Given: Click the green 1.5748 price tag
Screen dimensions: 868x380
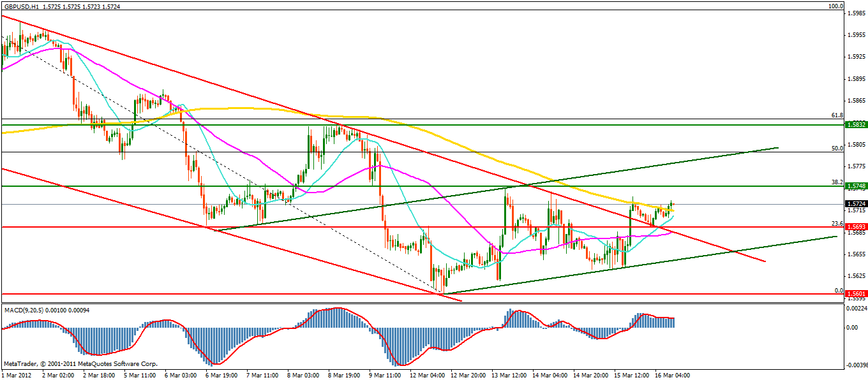Looking at the screenshot, I should point(855,186).
